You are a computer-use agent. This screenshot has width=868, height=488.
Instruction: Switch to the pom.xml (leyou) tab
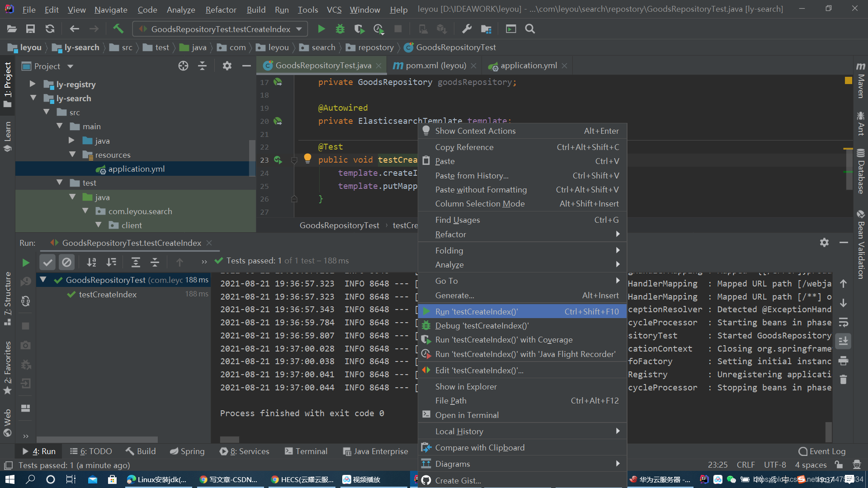(435, 66)
